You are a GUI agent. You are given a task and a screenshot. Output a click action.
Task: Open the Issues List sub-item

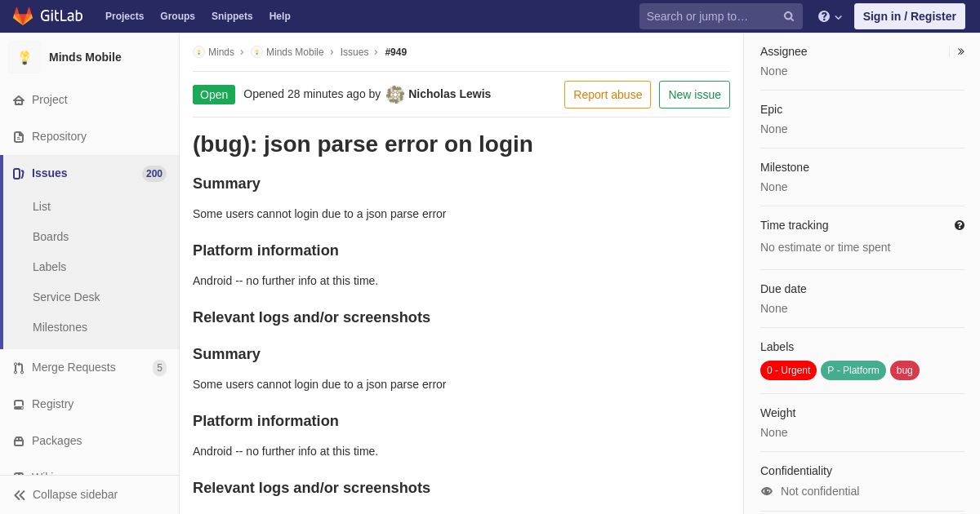tap(42, 206)
